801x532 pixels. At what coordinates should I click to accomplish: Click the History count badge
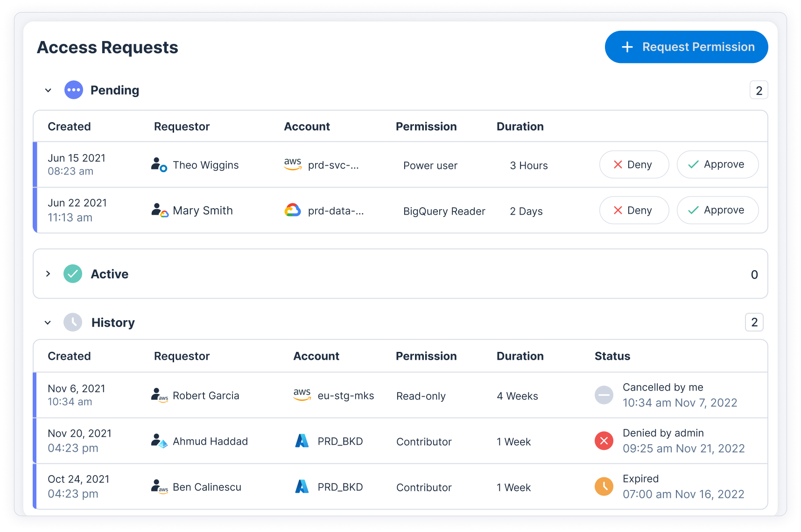(754, 322)
